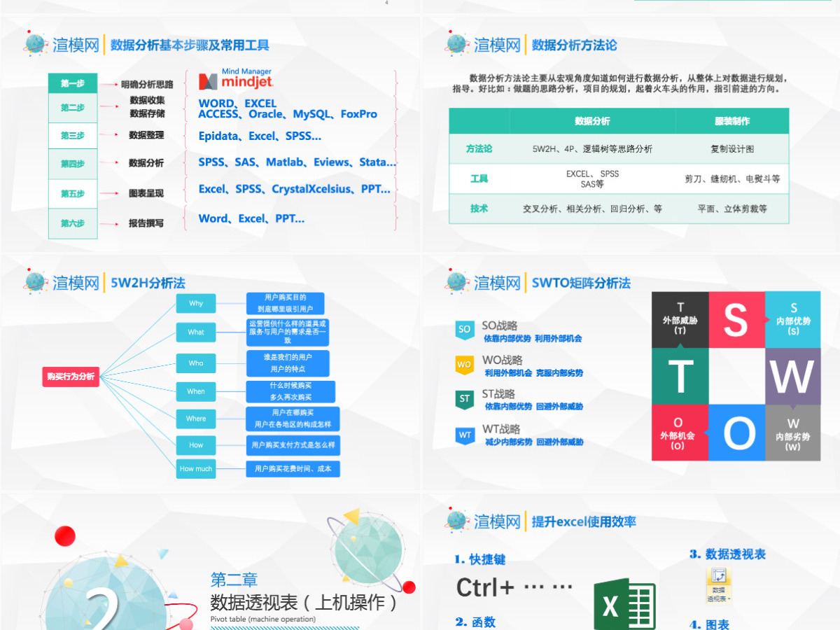Click the 用户购买花费时间、成本 box
Image resolution: width=840 pixels, height=630 pixels.
click(x=293, y=468)
